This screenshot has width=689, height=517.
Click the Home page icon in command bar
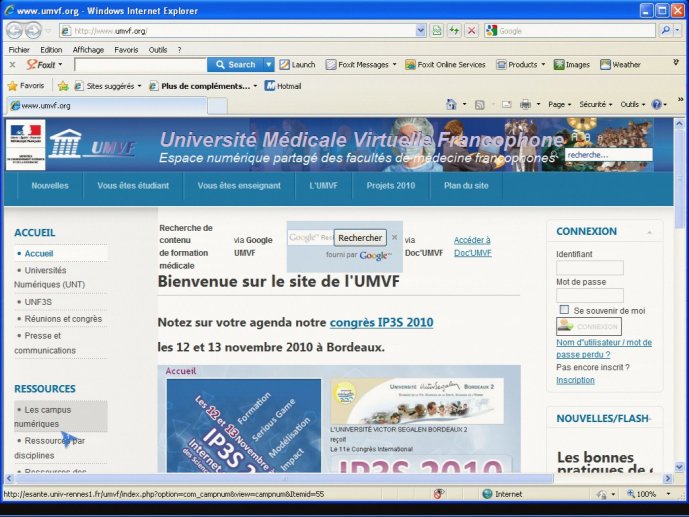[451, 104]
